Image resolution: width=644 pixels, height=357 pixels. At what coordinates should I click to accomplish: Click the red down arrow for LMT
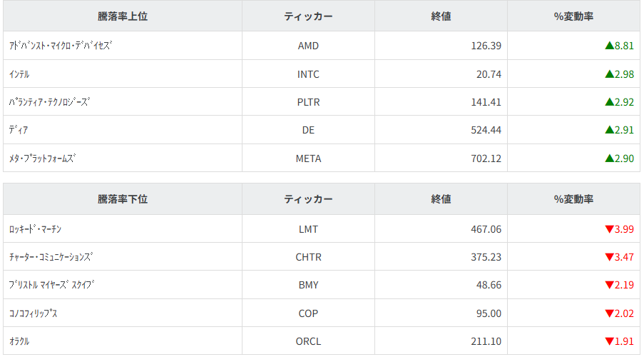tap(609, 229)
